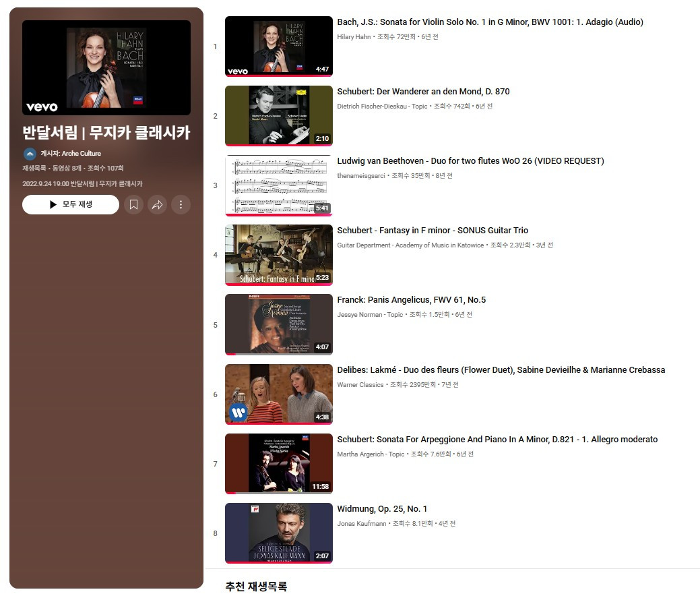Click title Delibes: Lakmé Duo des fleurs
Image resolution: width=700 pixels, height=596 pixels.
[501, 370]
